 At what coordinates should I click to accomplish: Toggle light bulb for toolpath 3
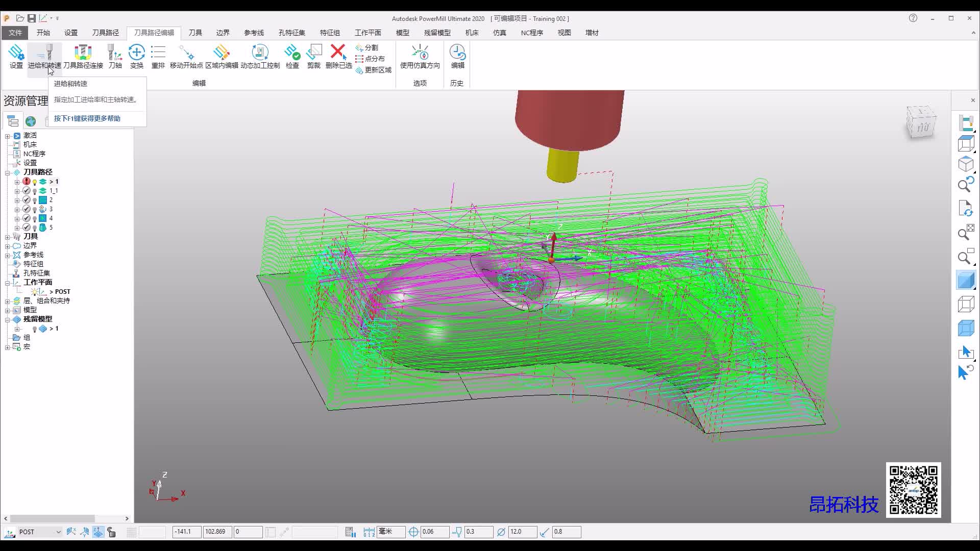35,209
